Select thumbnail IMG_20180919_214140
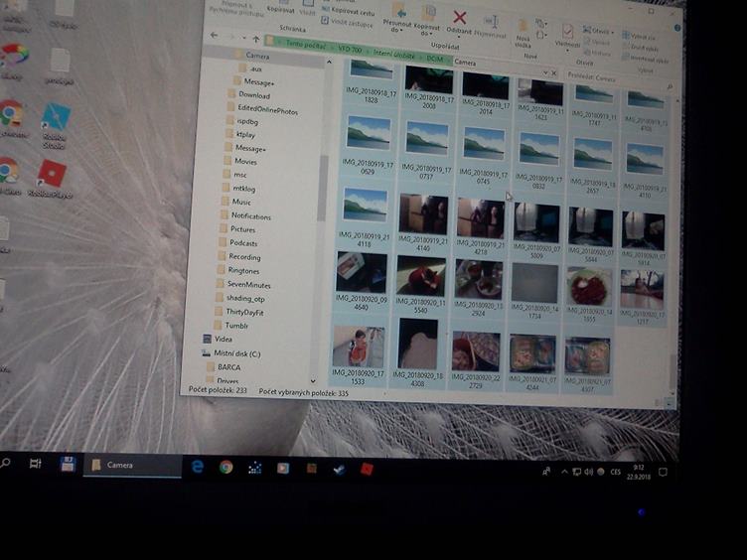 pos(423,222)
